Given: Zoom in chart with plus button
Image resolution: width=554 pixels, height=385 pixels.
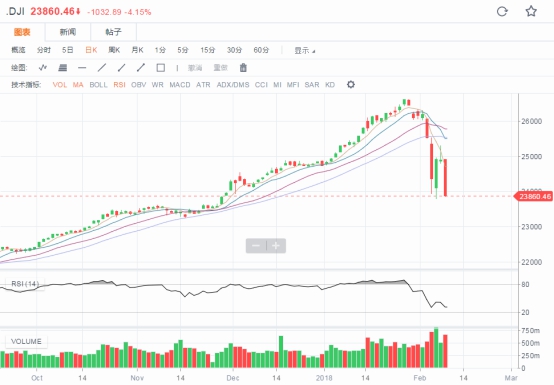Looking at the screenshot, I should tap(276, 245).
